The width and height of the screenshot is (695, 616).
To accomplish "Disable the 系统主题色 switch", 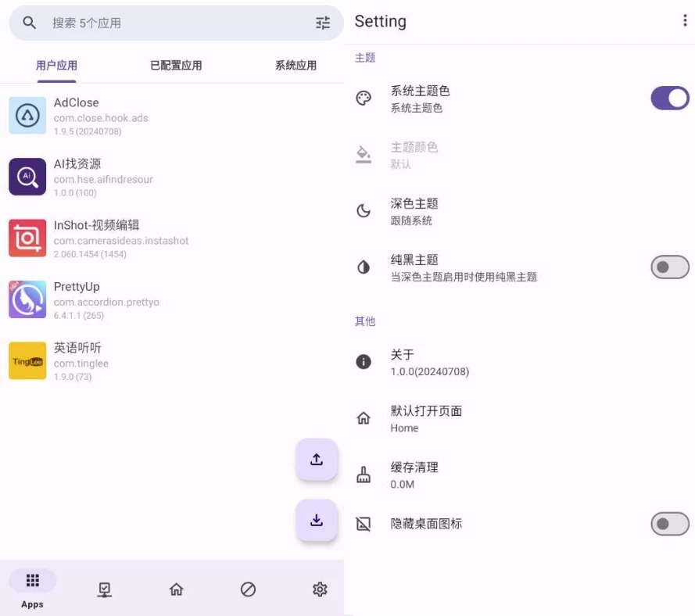I will [x=670, y=98].
